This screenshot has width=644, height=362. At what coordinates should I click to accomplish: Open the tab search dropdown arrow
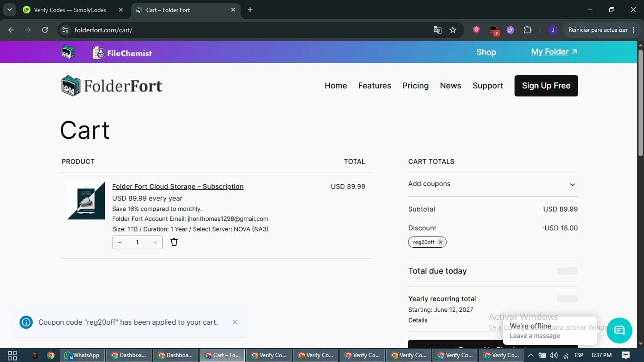[x=9, y=10]
